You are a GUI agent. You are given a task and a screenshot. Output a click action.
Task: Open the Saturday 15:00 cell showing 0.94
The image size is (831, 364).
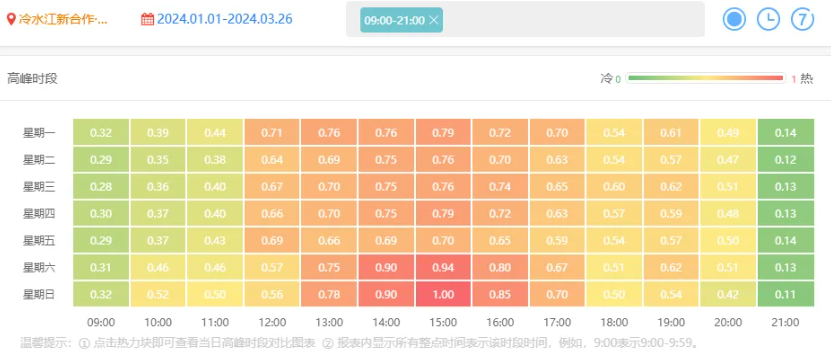[443, 267]
